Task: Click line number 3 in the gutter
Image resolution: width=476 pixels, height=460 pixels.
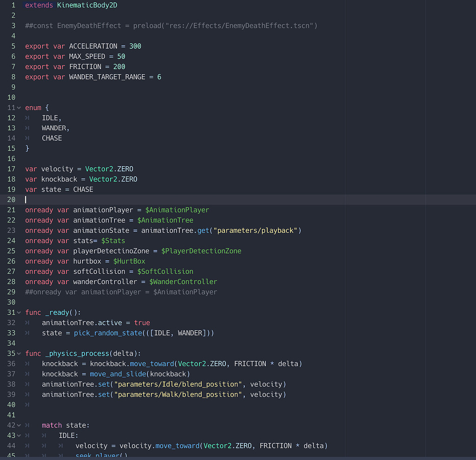Action: (13, 26)
